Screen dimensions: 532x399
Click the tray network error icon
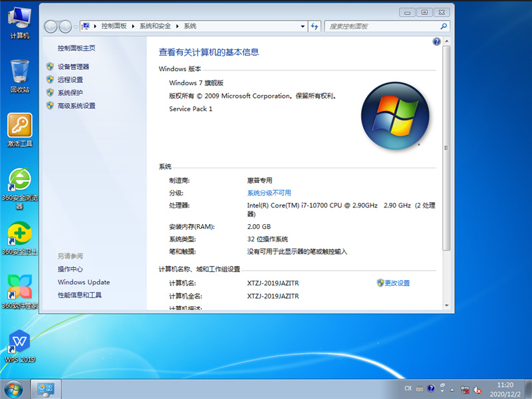pos(464,390)
